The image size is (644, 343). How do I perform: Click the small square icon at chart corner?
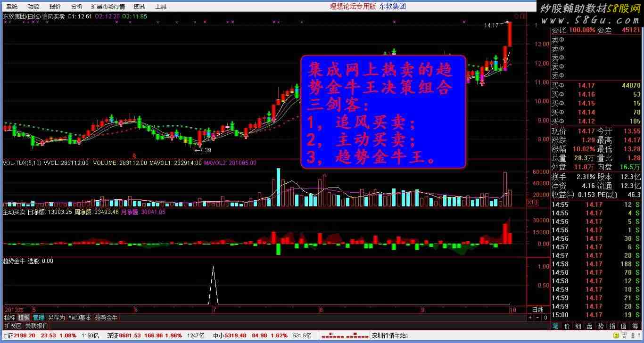pos(523,16)
